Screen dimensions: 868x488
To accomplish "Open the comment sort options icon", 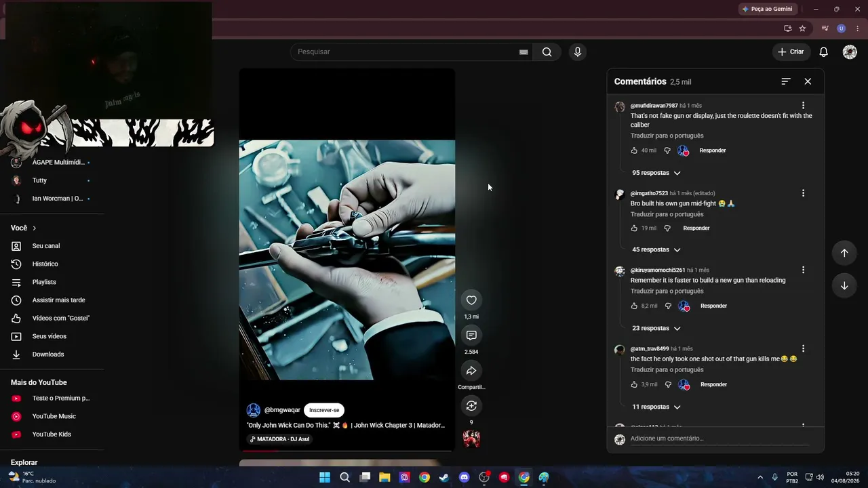I will click(x=786, y=81).
